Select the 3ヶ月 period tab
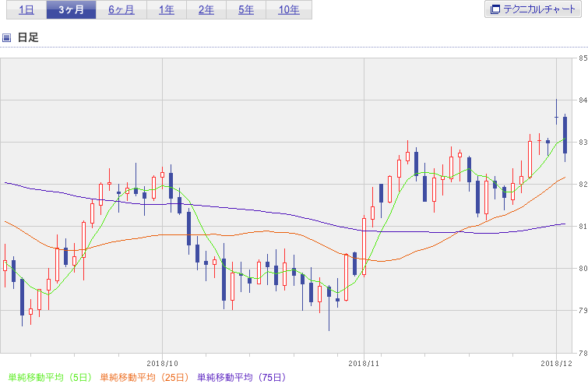 pyautogui.click(x=71, y=10)
